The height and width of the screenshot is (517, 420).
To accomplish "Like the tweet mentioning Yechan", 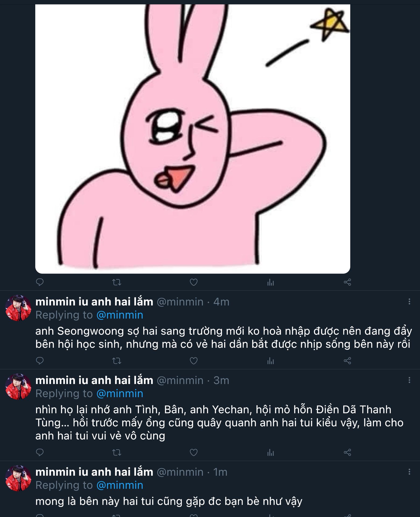I will click(x=194, y=452).
